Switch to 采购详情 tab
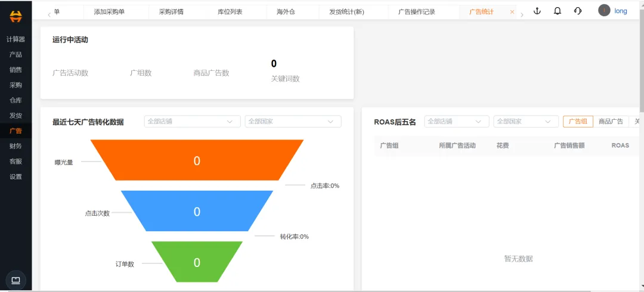The image size is (644, 292). point(171,12)
